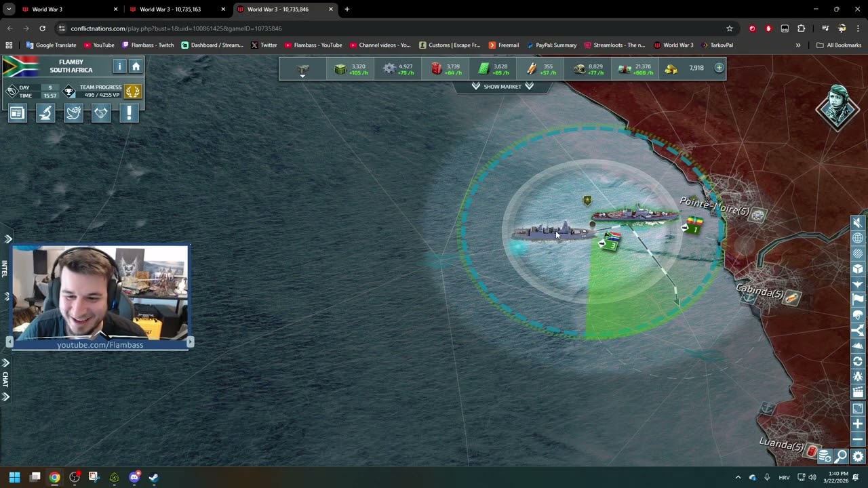The height and width of the screenshot is (488, 868).
Task: Open the PayPal: Summary bookmark
Action: [551, 45]
